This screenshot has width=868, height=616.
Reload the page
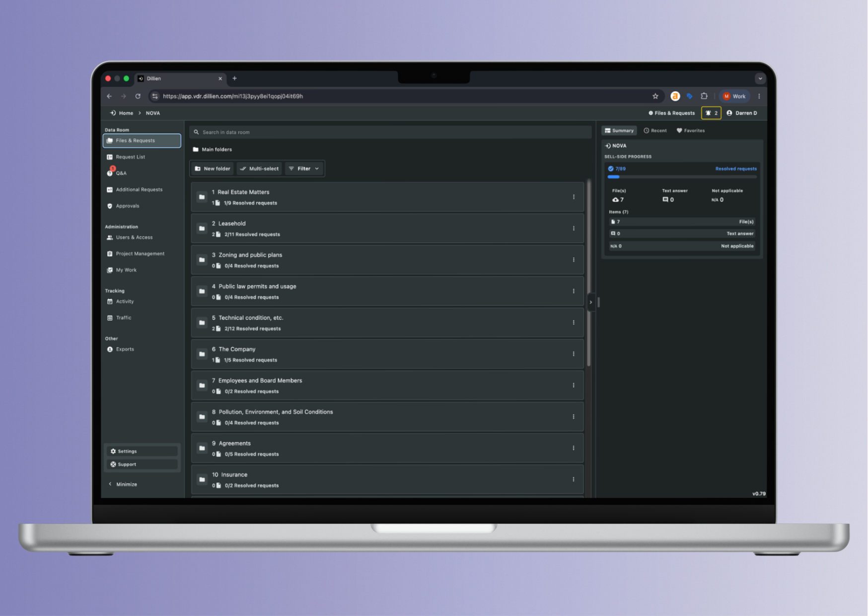(138, 96)
